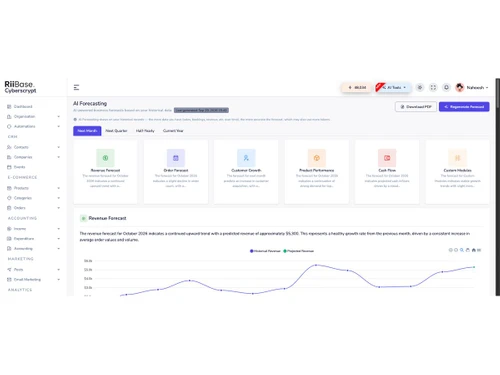Click the orange Product Performance card icon
Viewport: 500px width, 375px height.
click(x=317, y=158)
